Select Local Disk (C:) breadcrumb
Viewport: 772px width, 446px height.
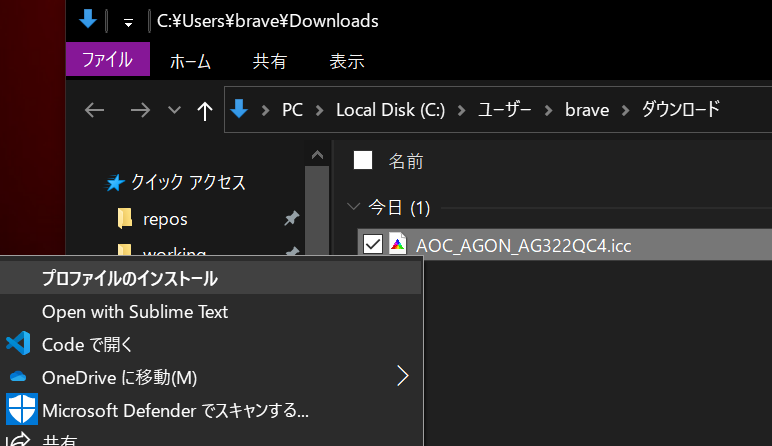(x=390, y=110)
